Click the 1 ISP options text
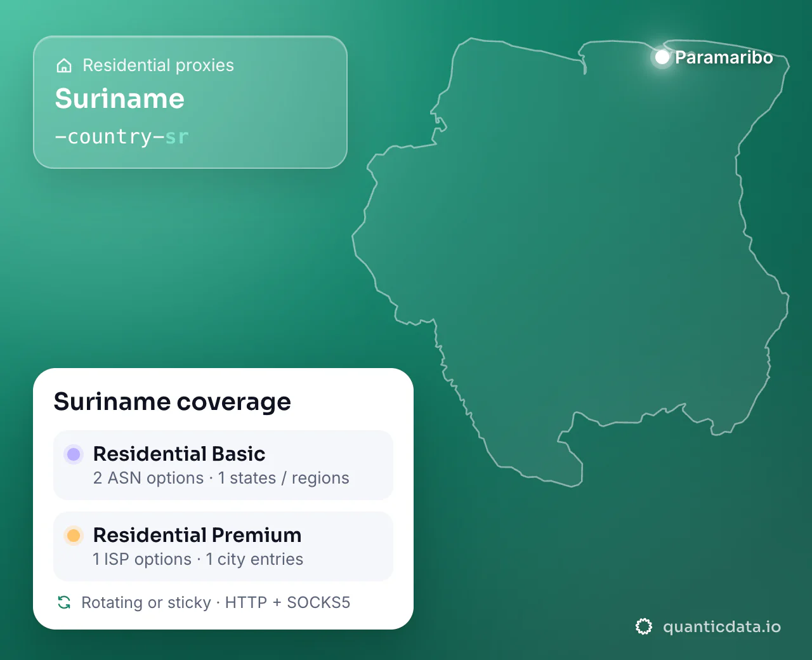Screen dimensions: 812x660 point(142,559)
